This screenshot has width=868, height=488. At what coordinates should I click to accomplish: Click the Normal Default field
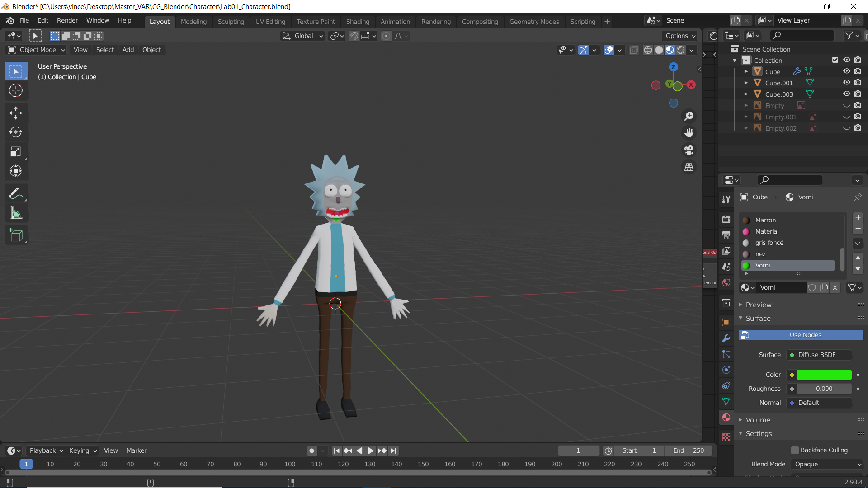(x=819, y=403)
